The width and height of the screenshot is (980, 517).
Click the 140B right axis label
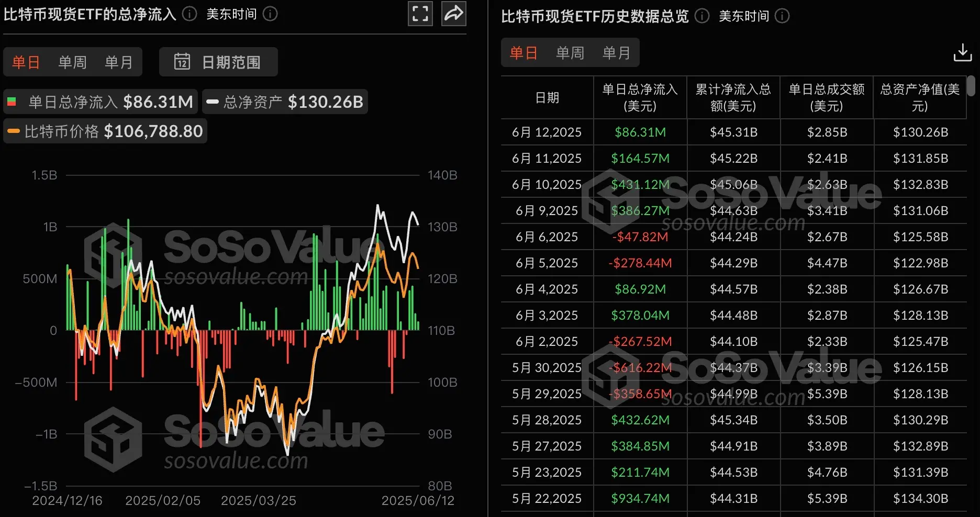(x=442, y=175)
